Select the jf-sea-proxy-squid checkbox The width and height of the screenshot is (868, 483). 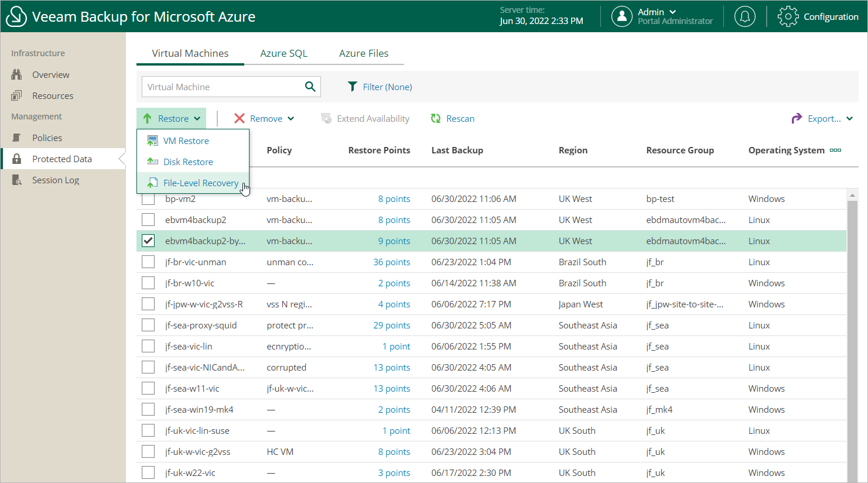148,326
